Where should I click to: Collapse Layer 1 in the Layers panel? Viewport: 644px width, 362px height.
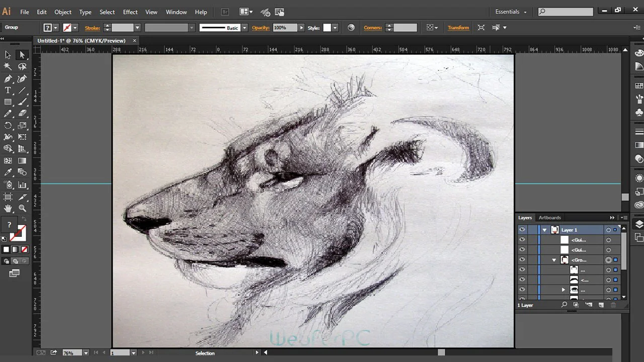pos(544,230)
